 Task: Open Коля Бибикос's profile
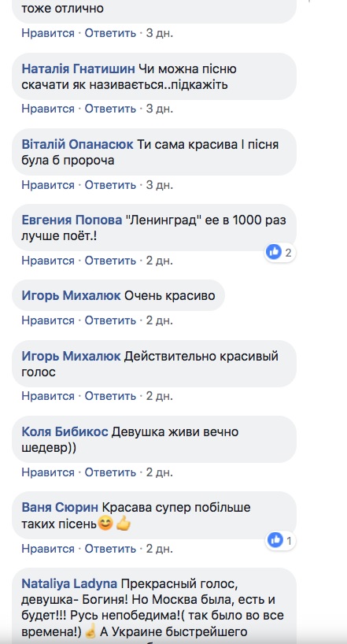(65, 432)
